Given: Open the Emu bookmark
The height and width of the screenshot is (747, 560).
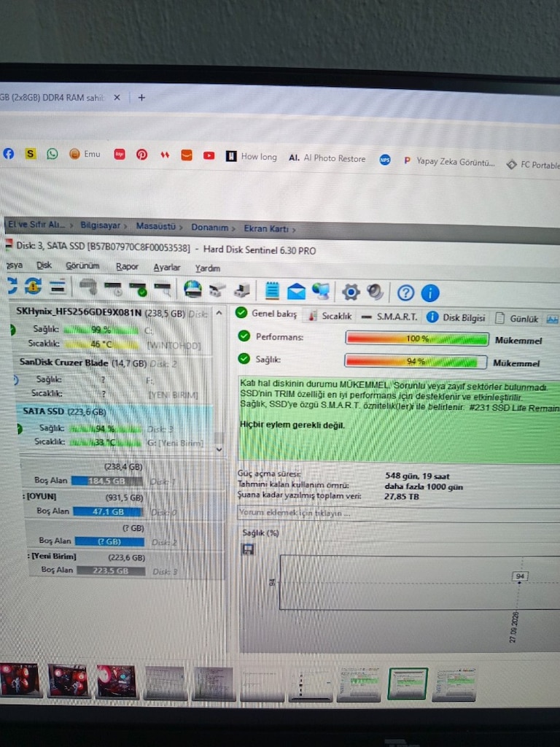Looking at the screenshot, I should pos(85,154).
